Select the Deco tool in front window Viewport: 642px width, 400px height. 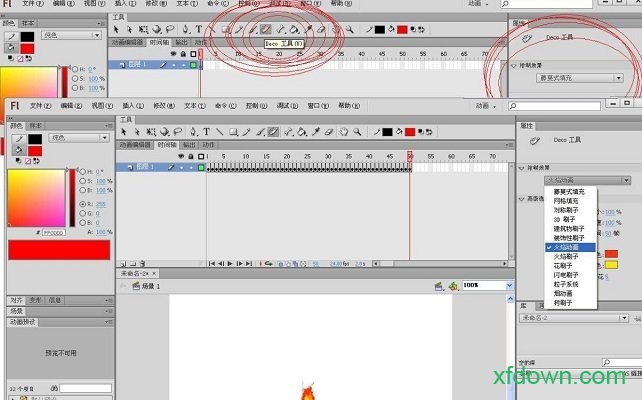(273, 131)
